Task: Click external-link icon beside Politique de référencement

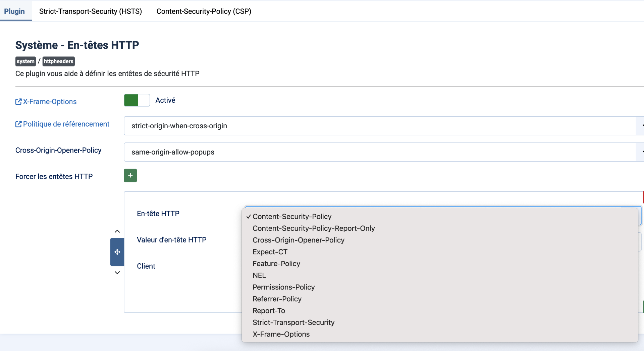Action: click(x=18, y=124)
